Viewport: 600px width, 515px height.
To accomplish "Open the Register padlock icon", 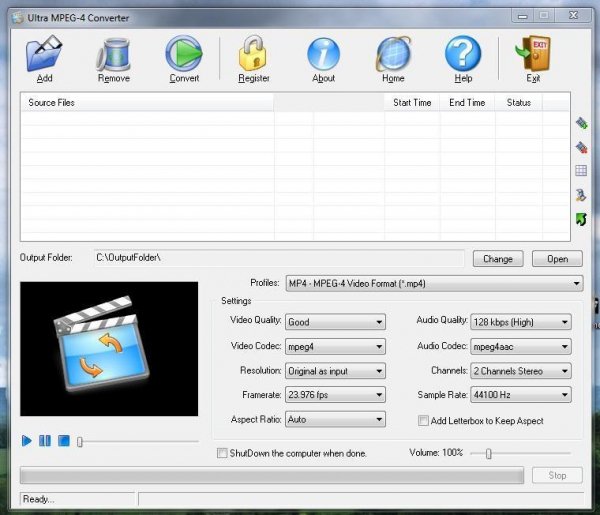I will [x=253, y=54].
